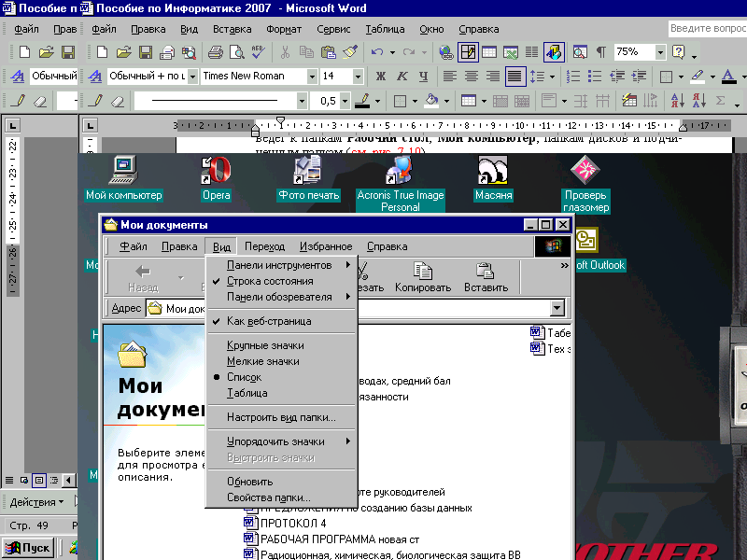Screen dimensions: 747x560
Task: Click the AutoSum sigma icon
Action: [x=720, y=101]
